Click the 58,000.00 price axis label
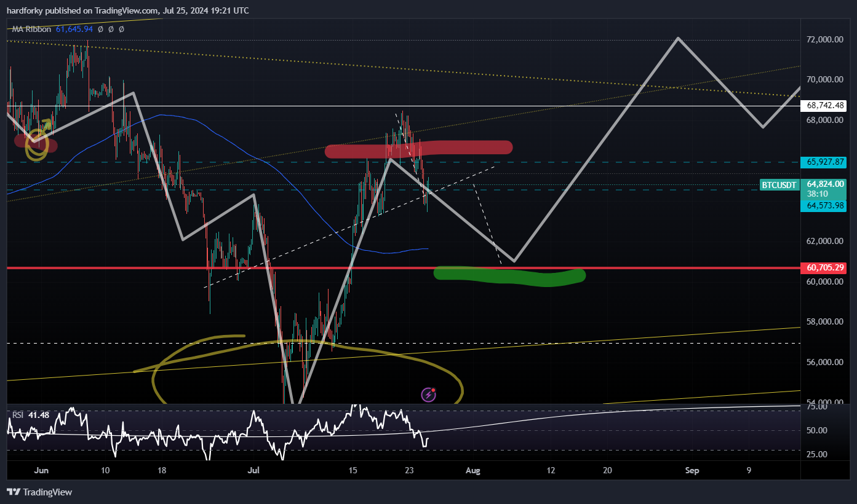Image resolution: width=857 pixels, height=504 pixels. (826, 321)
